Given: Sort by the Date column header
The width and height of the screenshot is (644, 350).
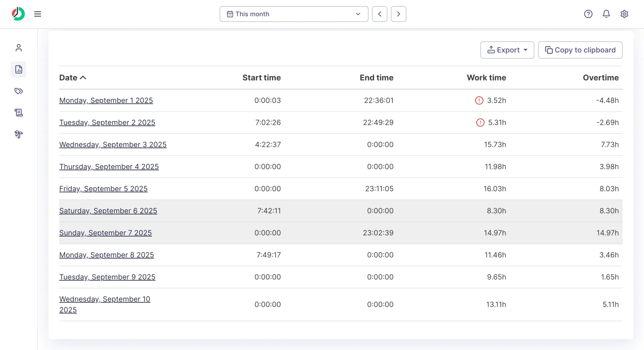Looking at the screenshot, I should 73,77.
